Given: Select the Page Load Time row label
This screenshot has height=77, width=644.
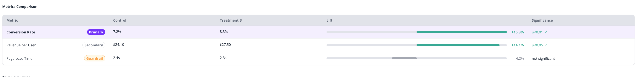Looking at the screenshot, I should [19, 58].
